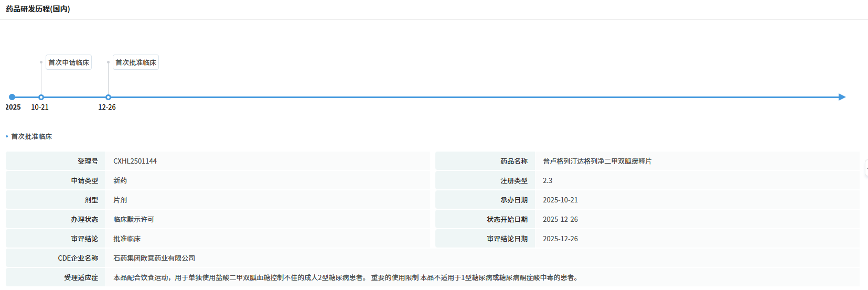Click the 承办日期 value 2025-10-21

(x=560, y=200)
